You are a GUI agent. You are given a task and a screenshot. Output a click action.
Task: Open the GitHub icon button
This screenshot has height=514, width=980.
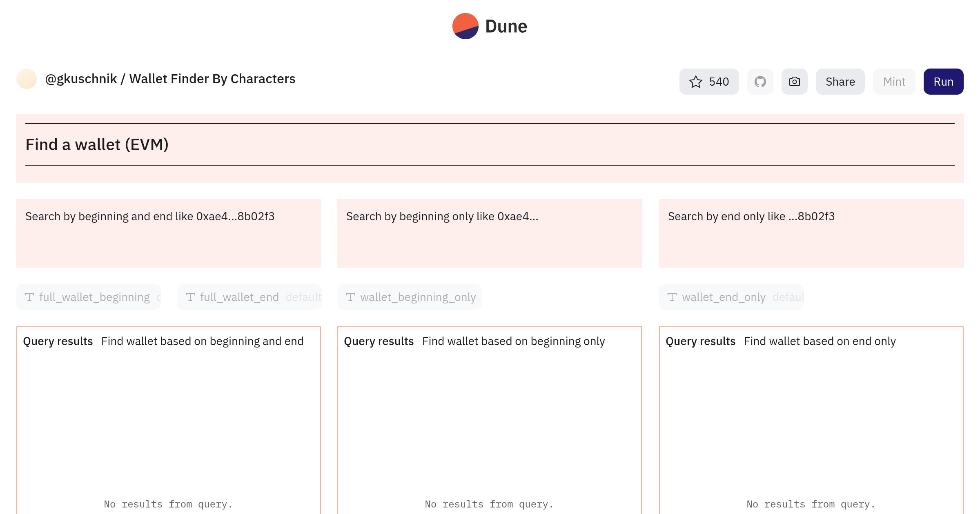click(x=760, y=82)
